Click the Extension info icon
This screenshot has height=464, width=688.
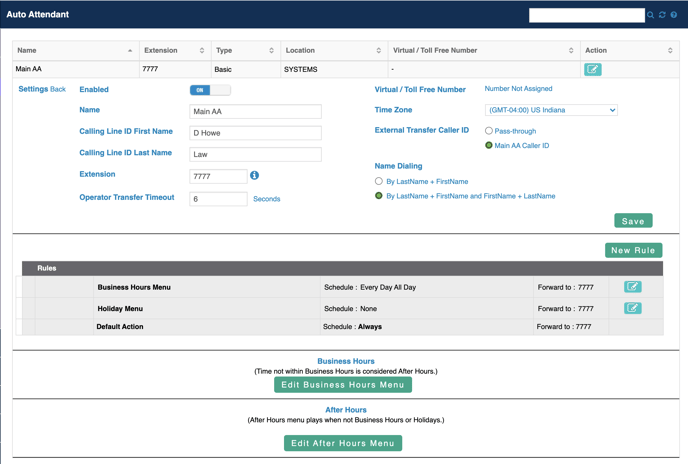(254, 176)
